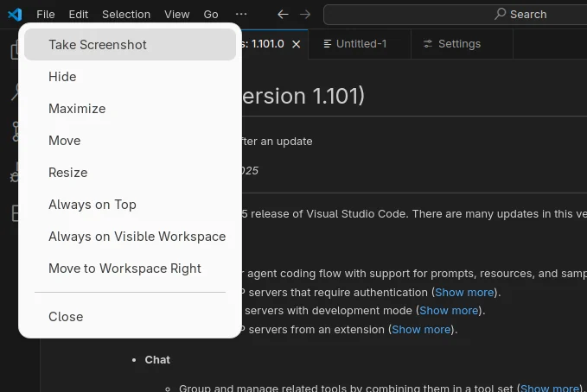Close the Release Notes 1.101.0 tab

(x=297, y=44)
